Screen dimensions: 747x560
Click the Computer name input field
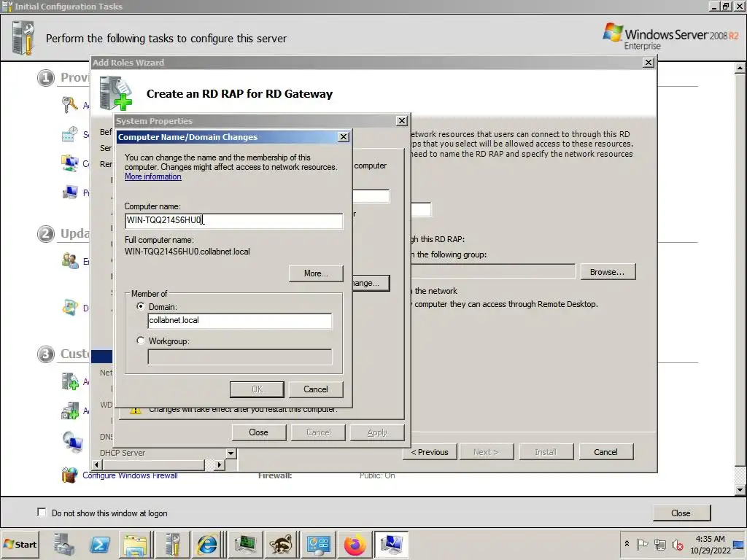(x=233, y=220)
